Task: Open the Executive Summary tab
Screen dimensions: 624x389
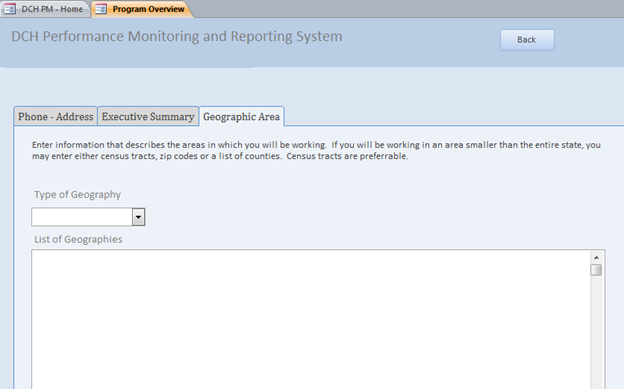Action: tap(148, 117)
